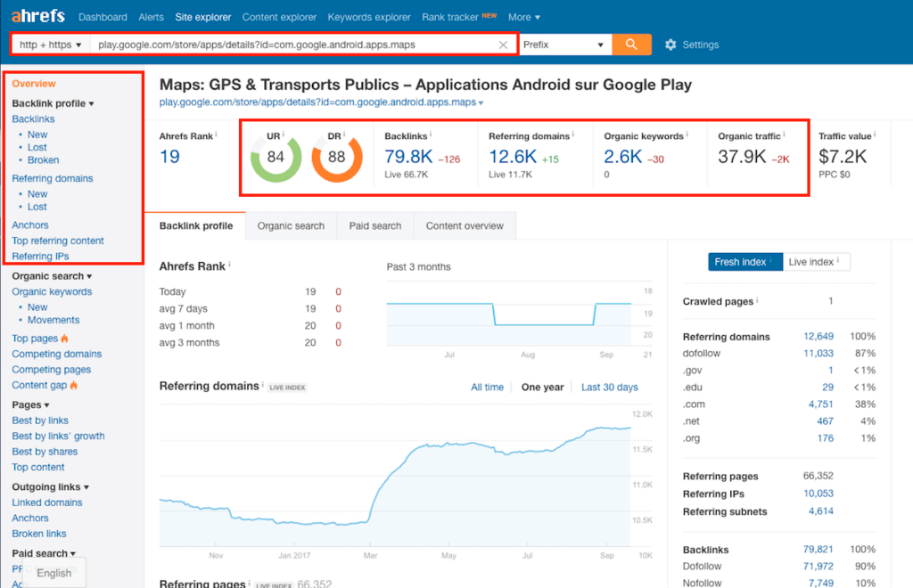Open the Prefix mode dropdown

pos(563,45)
